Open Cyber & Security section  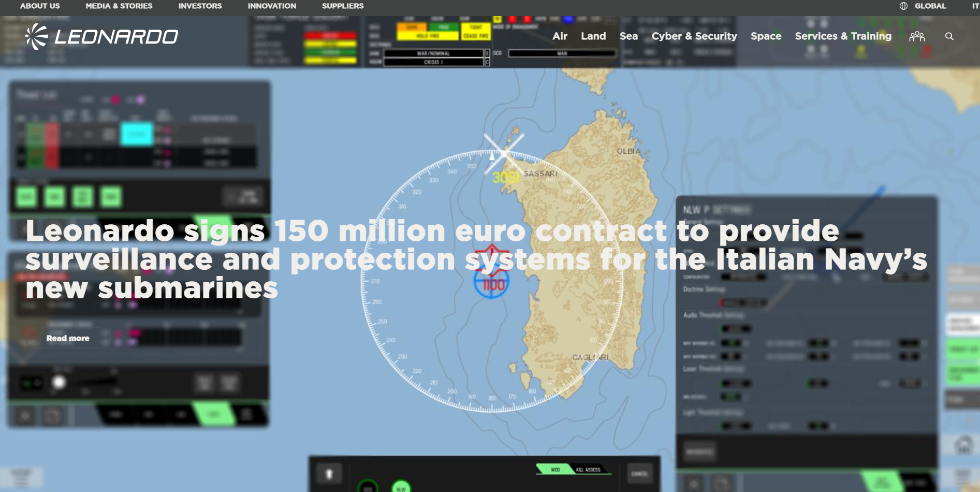(694, 36)
